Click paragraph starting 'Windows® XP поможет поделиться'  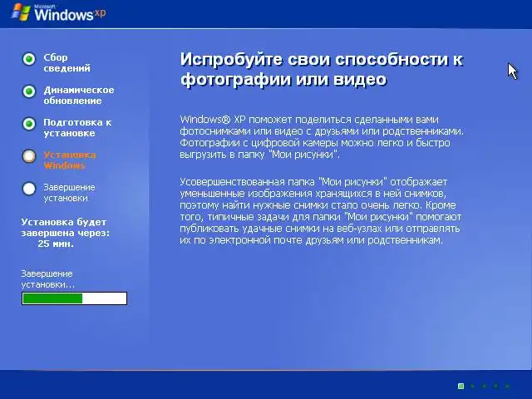[322, 136]
